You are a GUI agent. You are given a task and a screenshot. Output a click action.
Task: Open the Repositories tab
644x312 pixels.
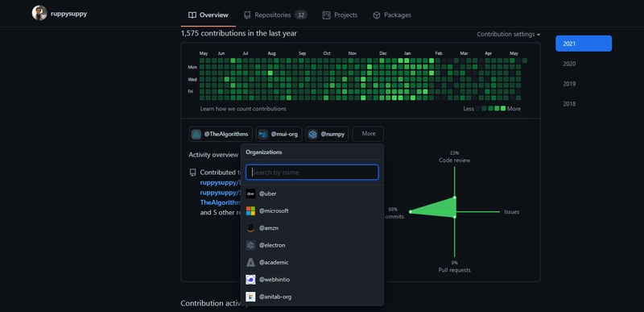pyautogui.click(x=275, y=15)
